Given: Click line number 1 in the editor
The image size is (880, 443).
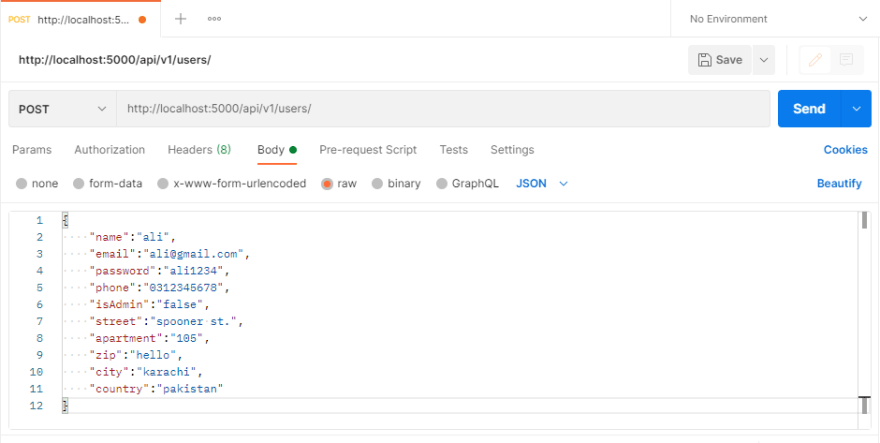Looking at the screenshot, I should tap(39, 220).
